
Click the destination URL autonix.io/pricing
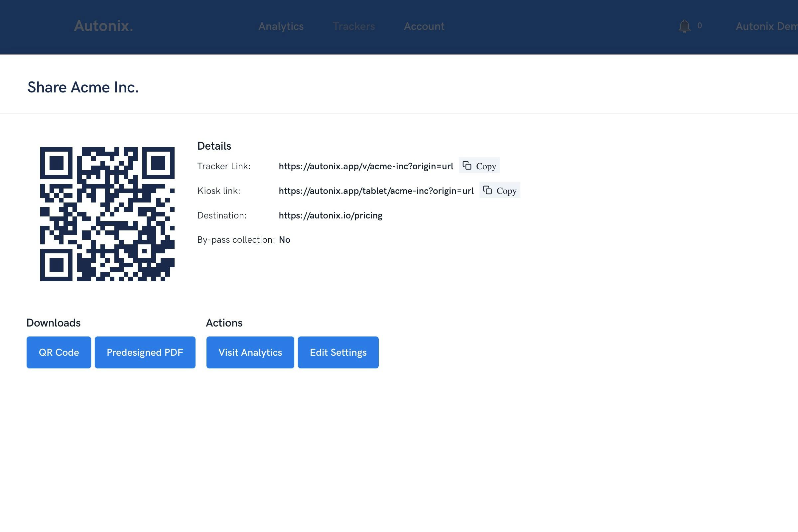pos(331,215)
